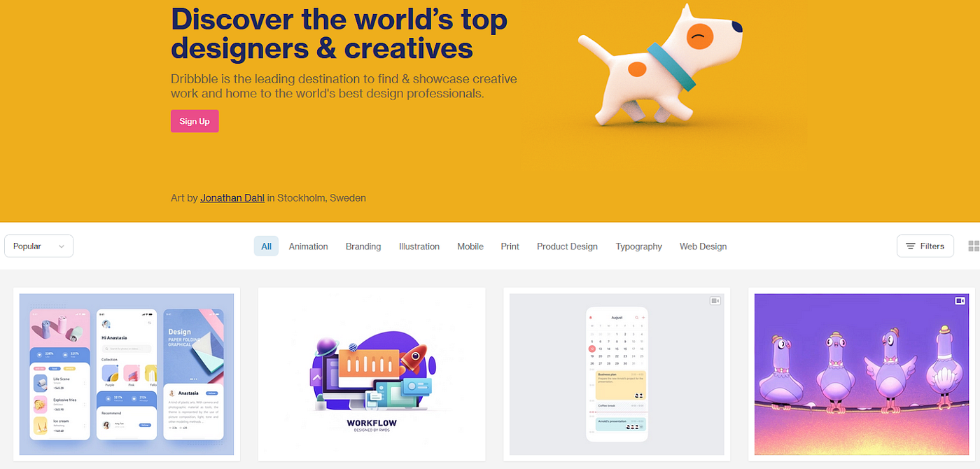Open the Jonathan Dahl artist link
980x469 pixels.
(232, 198)
